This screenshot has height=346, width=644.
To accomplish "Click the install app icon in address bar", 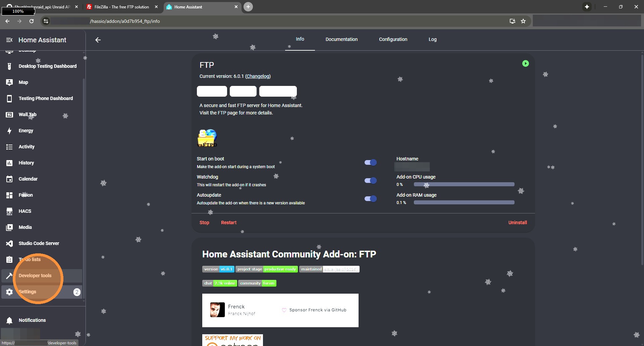I will (513, 21).
